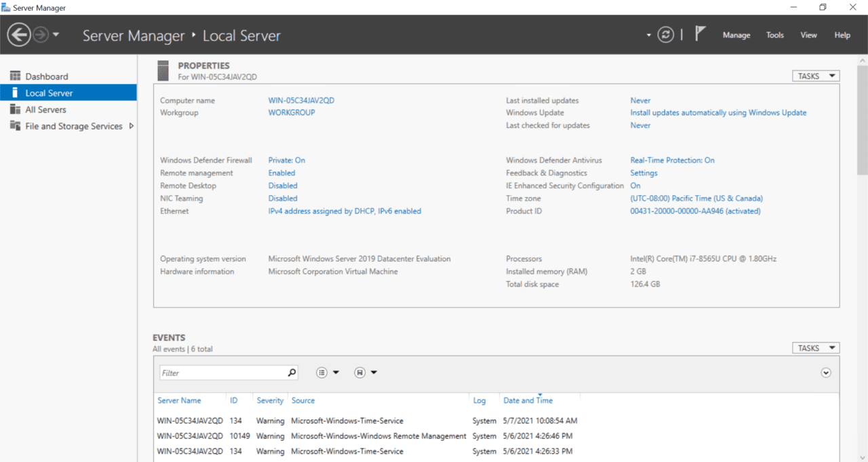Open the EVENTS Tasks dropdown

click(815, 348)
